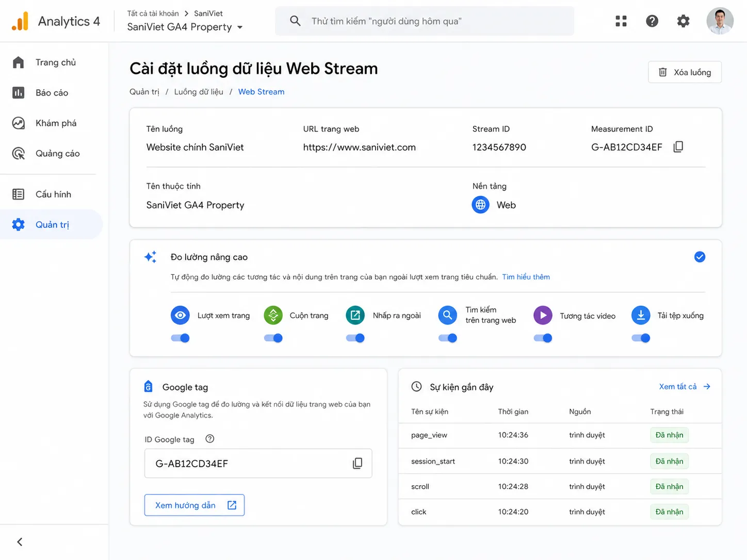This screenshot has width=747, height=560.
Task: Toggle the Đo lường nâng cao checkmark
Action: click(x=700, y=257)
